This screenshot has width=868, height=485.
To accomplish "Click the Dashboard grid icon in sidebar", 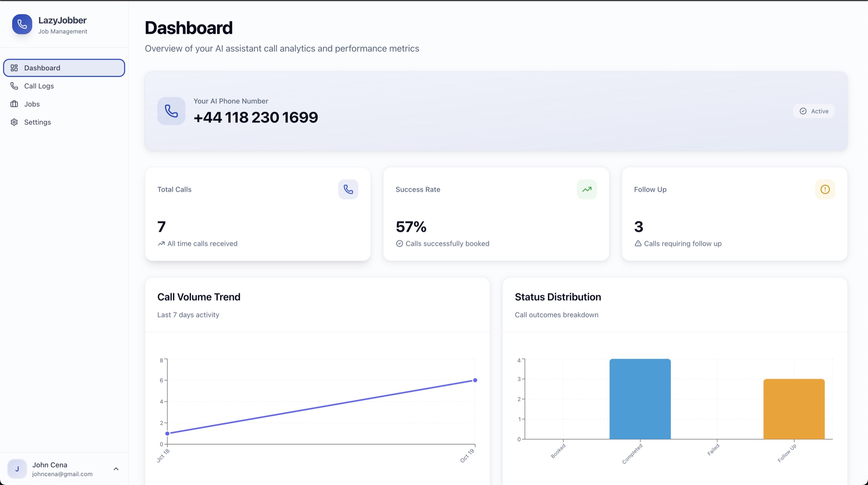I will 14,68.
